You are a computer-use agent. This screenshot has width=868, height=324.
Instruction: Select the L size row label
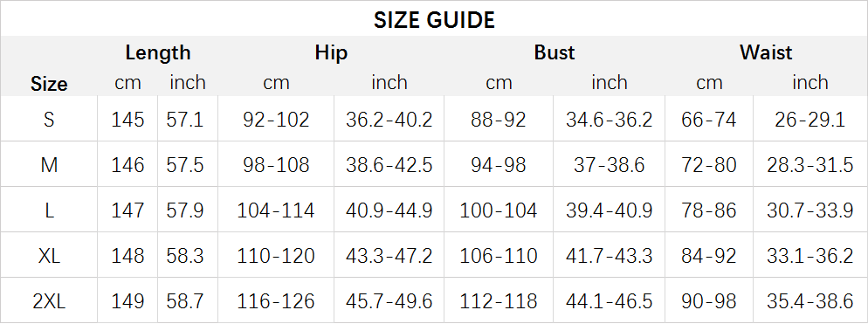[49, 210]
